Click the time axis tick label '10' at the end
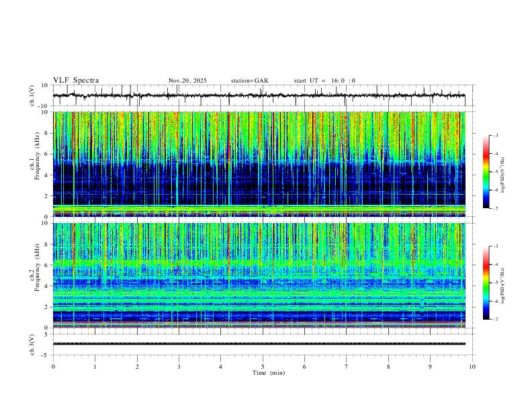This screenshot has width=532, height=411. tap(472, 367)
